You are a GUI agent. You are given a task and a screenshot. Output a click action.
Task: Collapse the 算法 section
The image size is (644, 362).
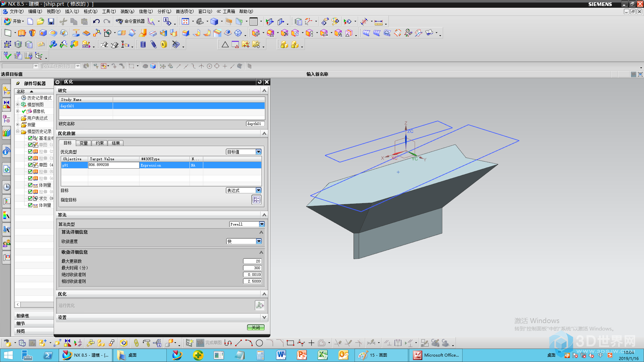(264, 215)
